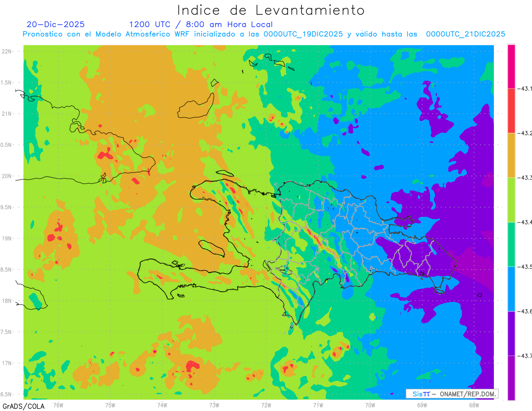Screen dimensions: 532x411
Task: Pick the red swatch between -43.1 and -43.2
Action: tap(512, 111)
